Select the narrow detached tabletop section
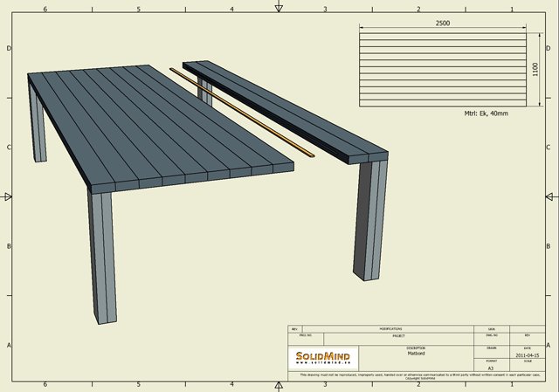 tap(286, 111)
